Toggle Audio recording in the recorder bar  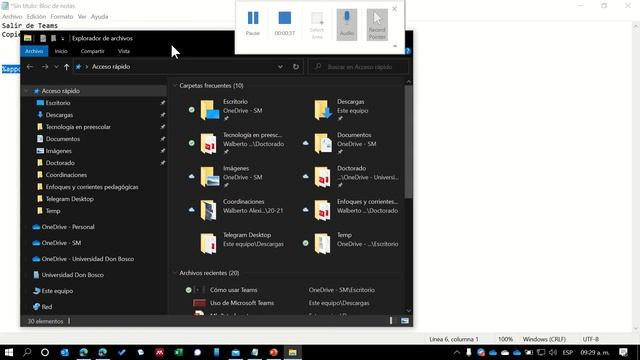[x=347, y=24]
